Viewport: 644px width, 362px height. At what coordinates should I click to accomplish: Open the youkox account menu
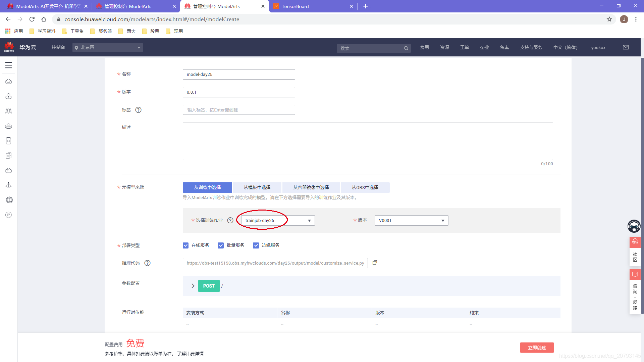click(x=598, y=47)
